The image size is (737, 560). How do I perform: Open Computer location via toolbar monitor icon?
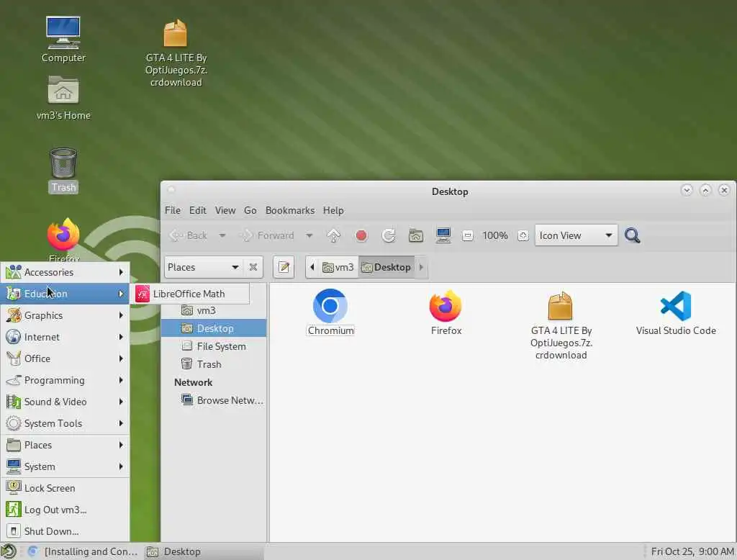pyautogui.click(x=443, y=235)
